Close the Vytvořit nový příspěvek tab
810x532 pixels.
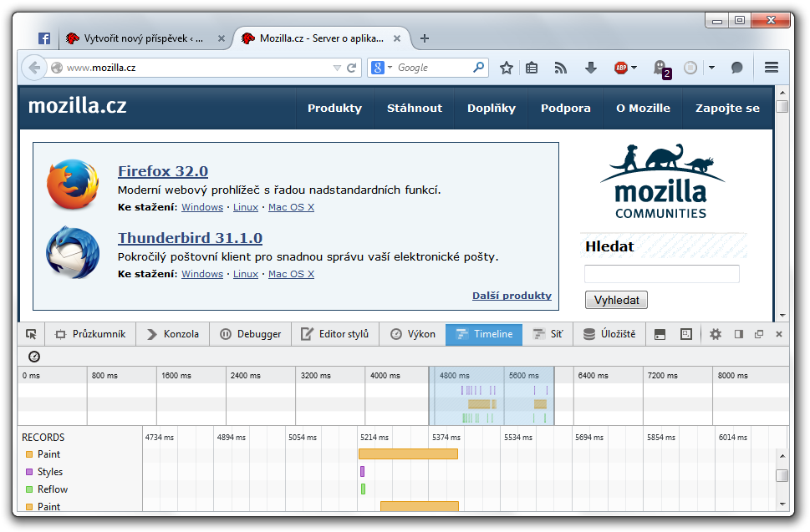click(221, 38)
